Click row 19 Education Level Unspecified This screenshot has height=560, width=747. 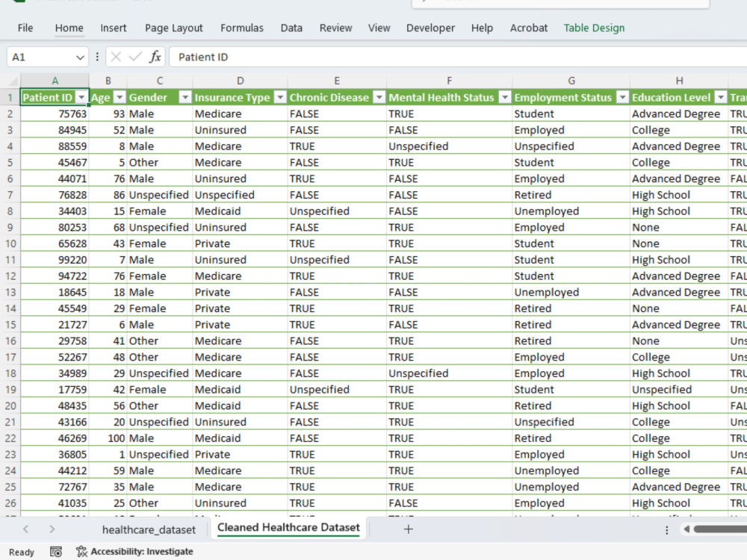[x=679, y=390]
